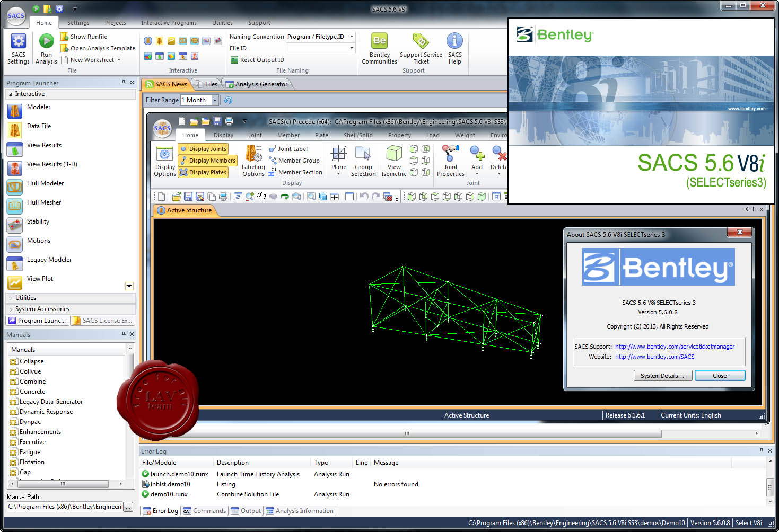Switch to the Files tab

pyautogui.click(x=206, y=84)
